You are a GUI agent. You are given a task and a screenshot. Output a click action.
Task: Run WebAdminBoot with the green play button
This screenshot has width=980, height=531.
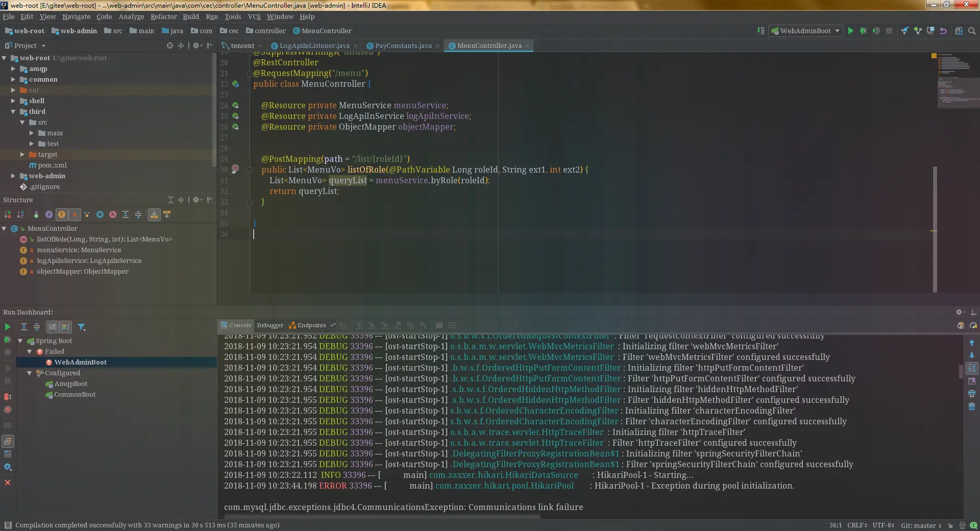850,31
